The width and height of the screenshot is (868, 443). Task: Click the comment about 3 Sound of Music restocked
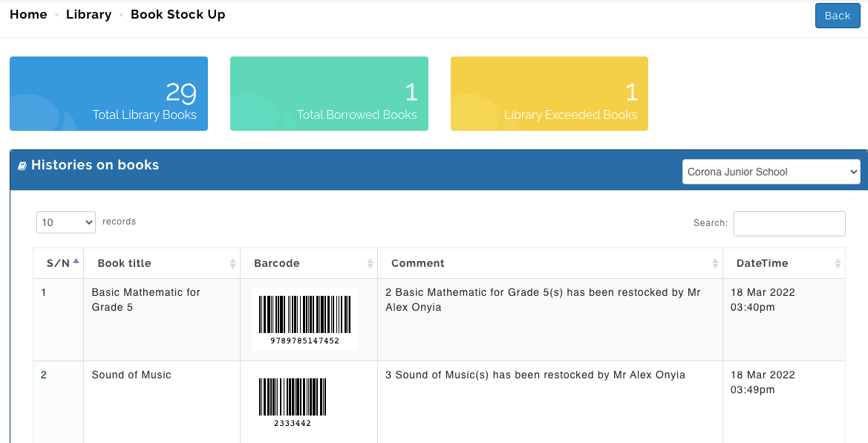(535, 375)
